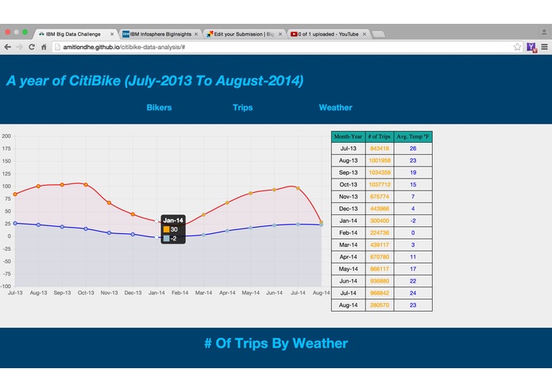Open the Chrome hamburger menu
The width and height of the screenshot is (552, 392).
(x=544, y=47)
